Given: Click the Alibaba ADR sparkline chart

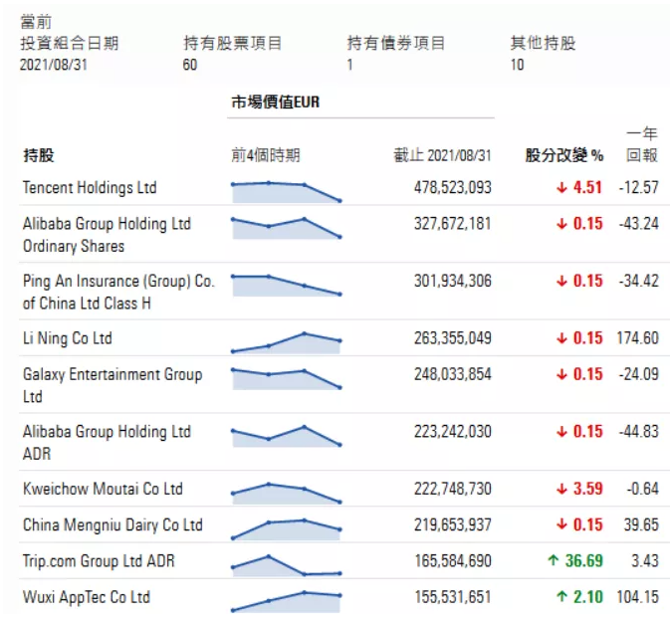Looking at the screenshot, I should coord(287,437).
